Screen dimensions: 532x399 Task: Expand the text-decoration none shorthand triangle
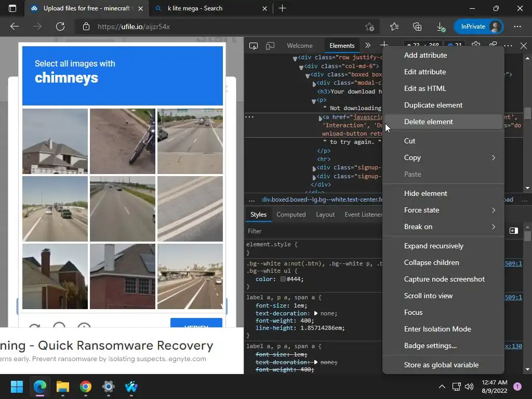pos(316,313)
